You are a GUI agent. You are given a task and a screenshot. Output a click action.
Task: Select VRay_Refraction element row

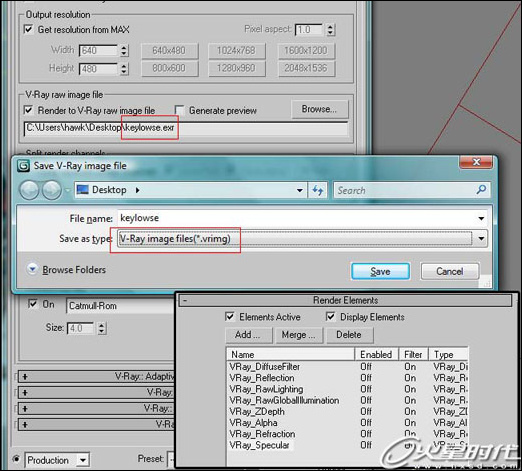point(348,434)
